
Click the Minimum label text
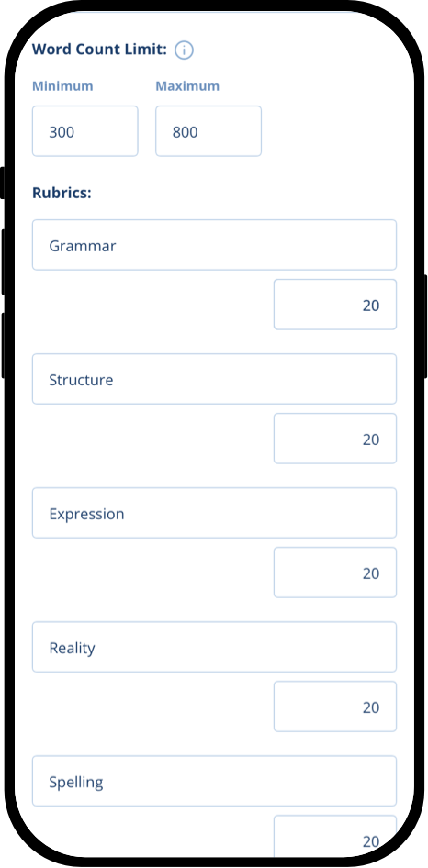pos(62,86)
